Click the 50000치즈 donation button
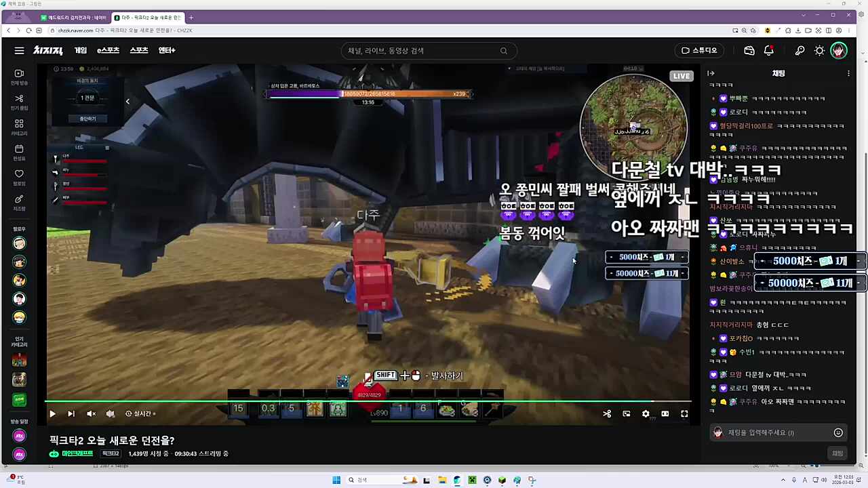The image size is (868, 488). click(x=646, y=273)
